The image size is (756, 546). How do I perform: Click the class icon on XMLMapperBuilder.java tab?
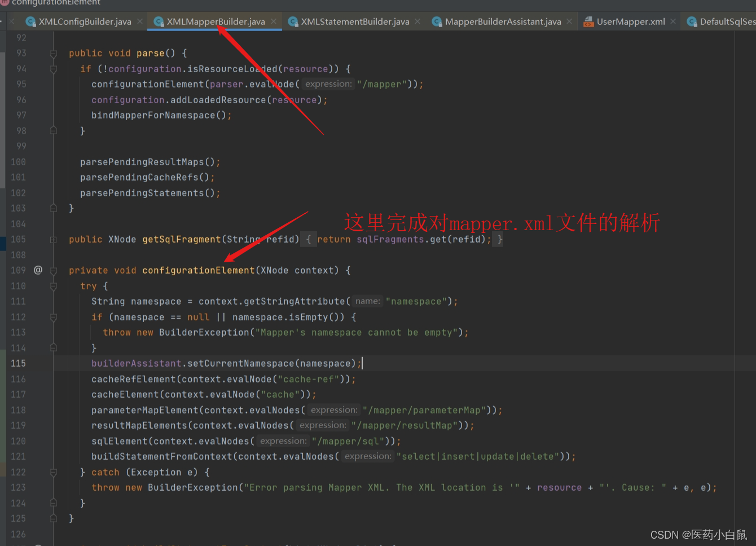click(159, 22)
